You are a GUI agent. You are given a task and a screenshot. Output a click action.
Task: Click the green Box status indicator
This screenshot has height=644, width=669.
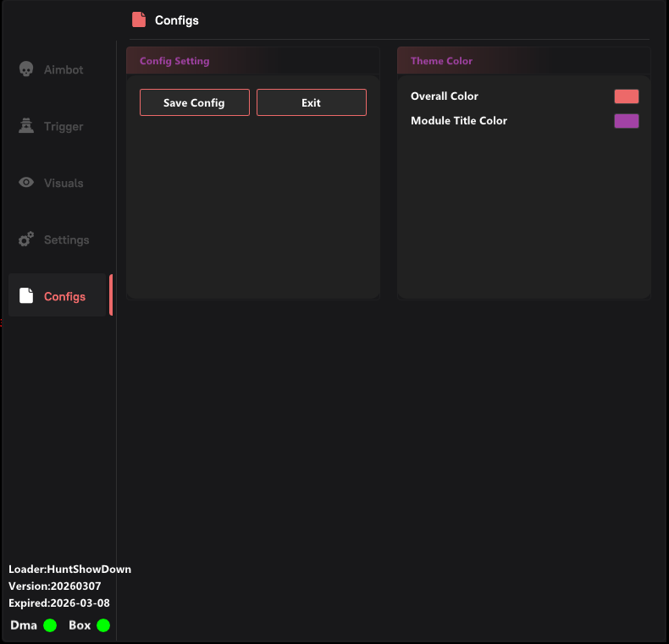pos(103,625)
